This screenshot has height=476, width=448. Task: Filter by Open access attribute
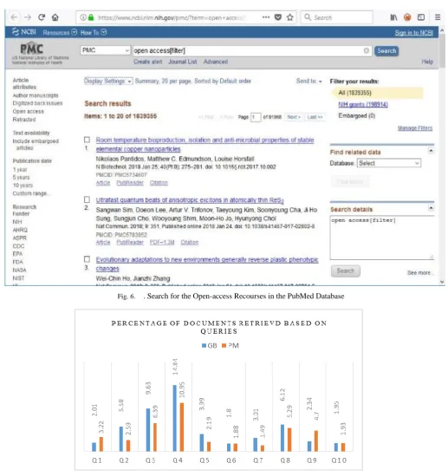pyautogui.click(x=29, y=111)
